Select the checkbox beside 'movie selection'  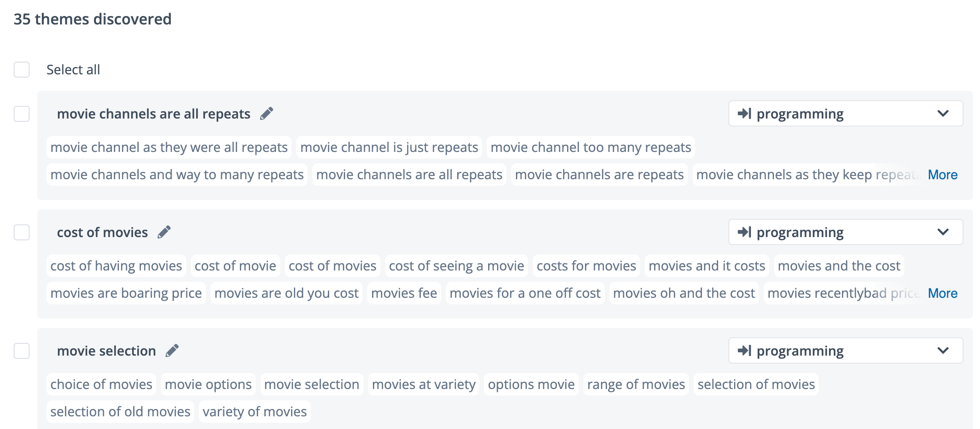22,350
